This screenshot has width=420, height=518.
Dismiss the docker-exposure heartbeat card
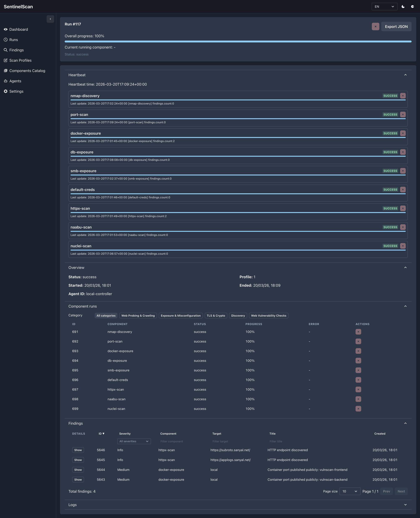[403, 133]
